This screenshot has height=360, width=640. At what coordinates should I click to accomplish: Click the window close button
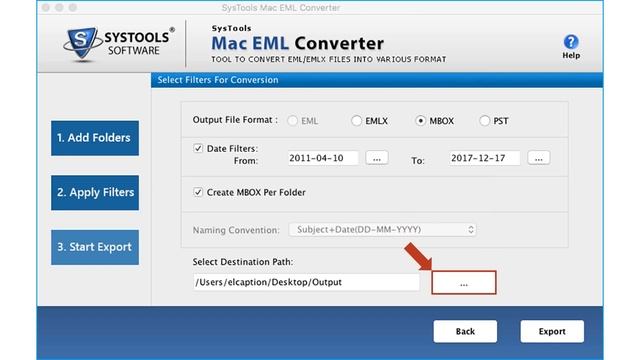[46, 7]
